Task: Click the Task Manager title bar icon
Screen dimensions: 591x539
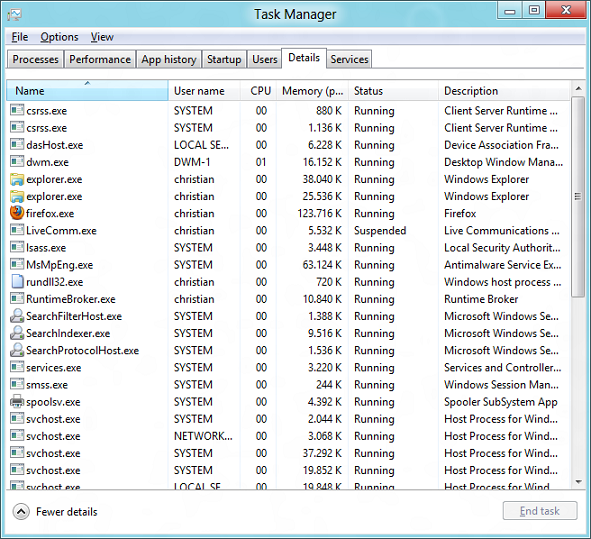Action: coord(14,15)
